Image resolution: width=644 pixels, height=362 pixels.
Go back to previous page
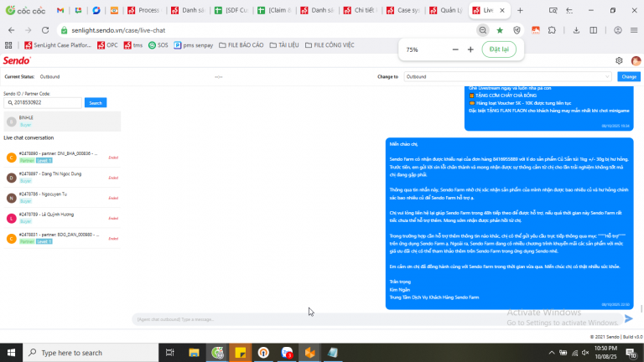coord(12,30)
